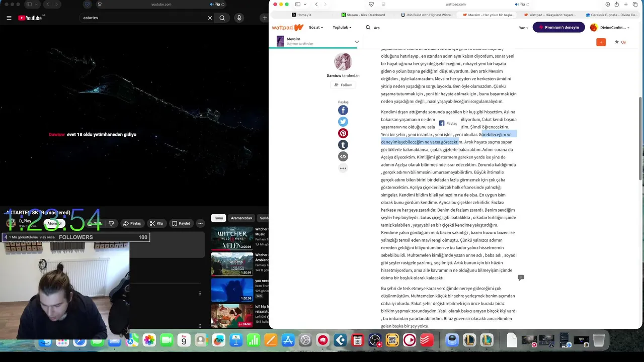644x362 pixels.
Task: Show the tab overview in Wattpad window
Action: pyautogui.click(x=635, y=4)
